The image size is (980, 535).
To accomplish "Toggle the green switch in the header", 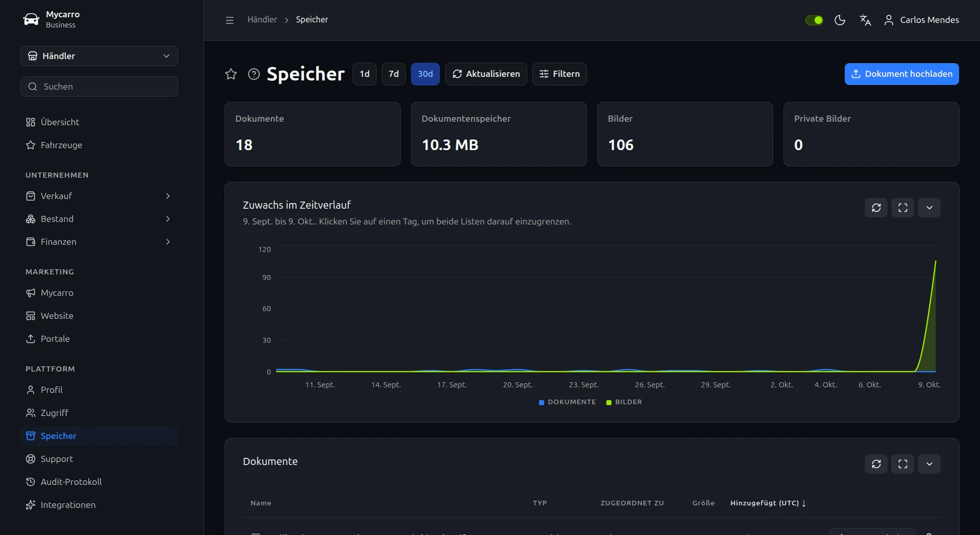I will coord(814,20).
